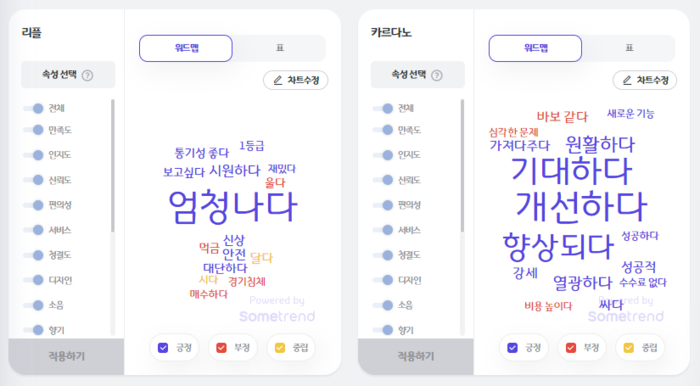Image resolution: width=700 pixels, height=386 pixels.
Task: Toggle 전체 switch in 카르다노 panel
Action: tap(383, 108)
